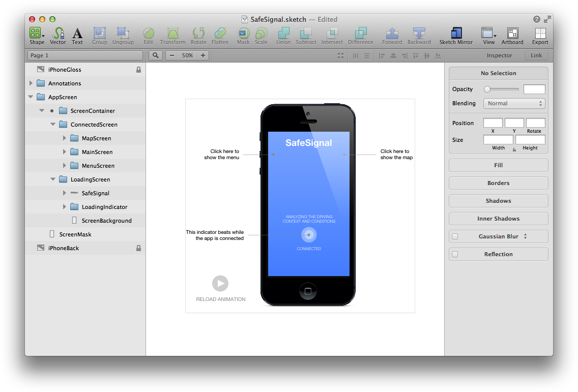Viewport: 578px width, 392px height.
Task: Switch to the Link tab in Inspector
Action: coord(537,55)
